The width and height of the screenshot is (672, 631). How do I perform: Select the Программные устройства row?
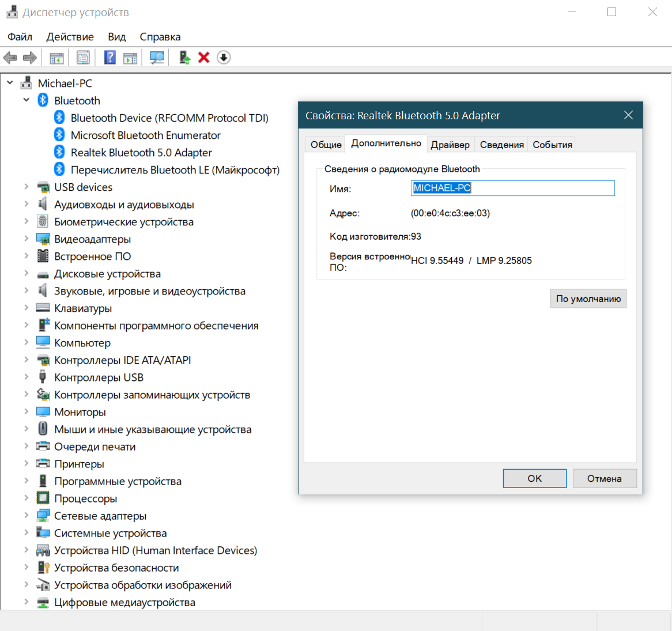pos(118,481)
